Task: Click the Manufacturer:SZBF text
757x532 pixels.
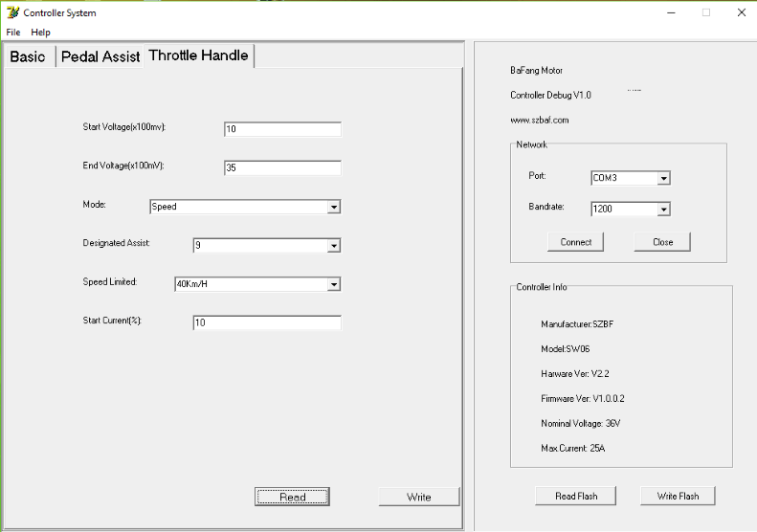Action: pos(577,324)
